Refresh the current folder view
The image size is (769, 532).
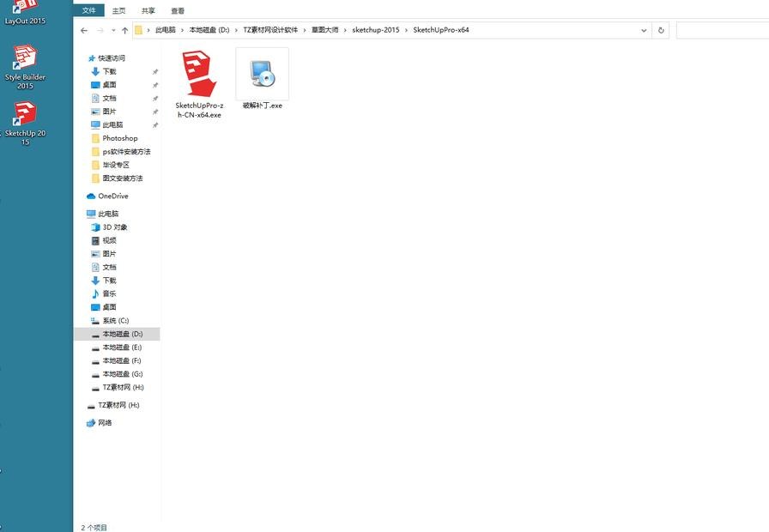tap(661, 30)
